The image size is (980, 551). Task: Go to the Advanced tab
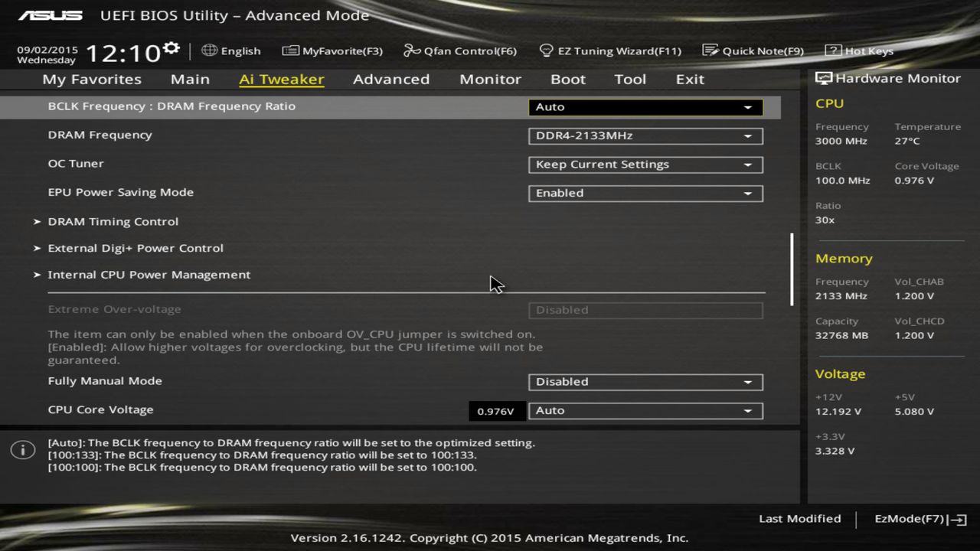391,80
